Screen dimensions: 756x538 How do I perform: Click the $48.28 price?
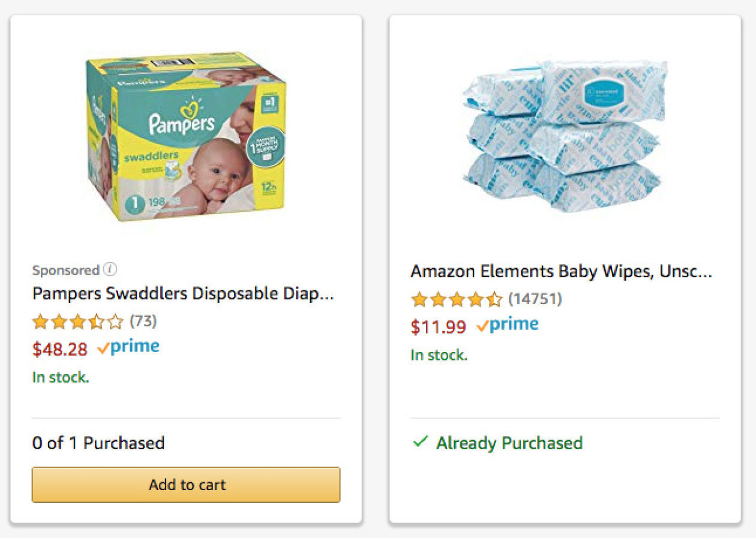60,349
